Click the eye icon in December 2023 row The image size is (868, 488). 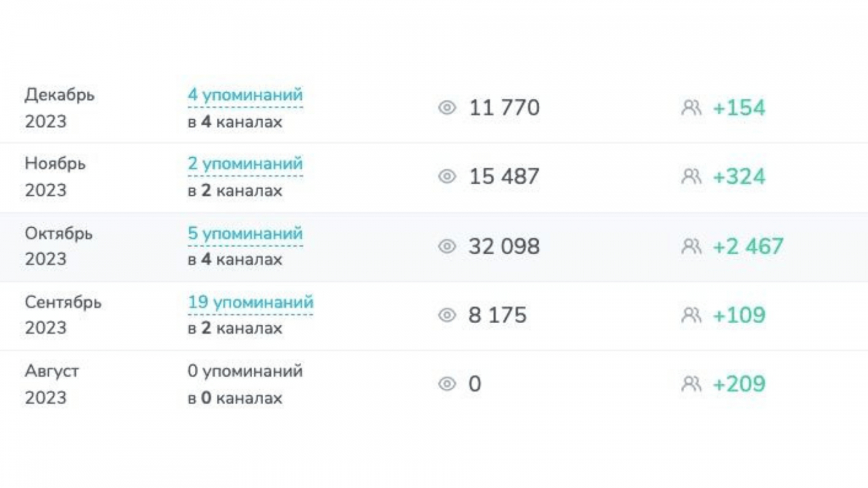tap(447, 107)
